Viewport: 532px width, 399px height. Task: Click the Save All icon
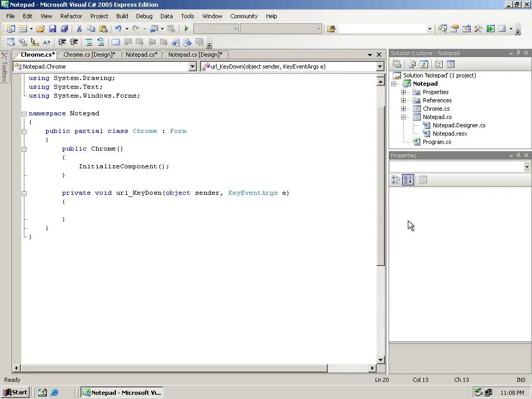(64, 29)
